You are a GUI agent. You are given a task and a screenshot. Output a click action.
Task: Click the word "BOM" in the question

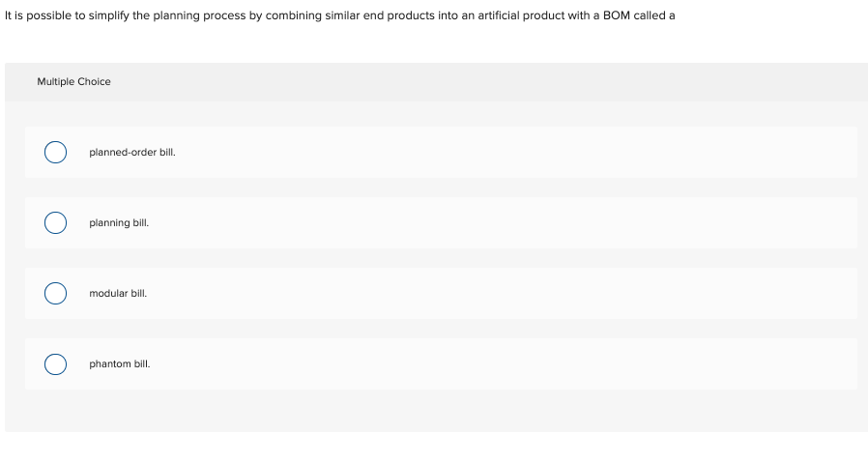coord(616,17)
